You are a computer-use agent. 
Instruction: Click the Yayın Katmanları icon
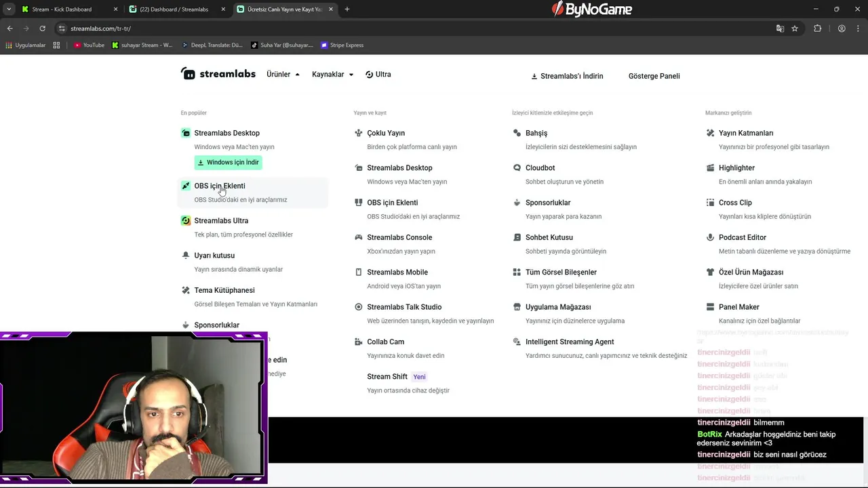click(710, 133)
